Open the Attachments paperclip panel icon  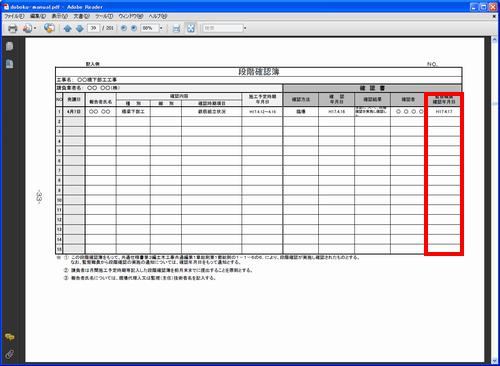9,354
